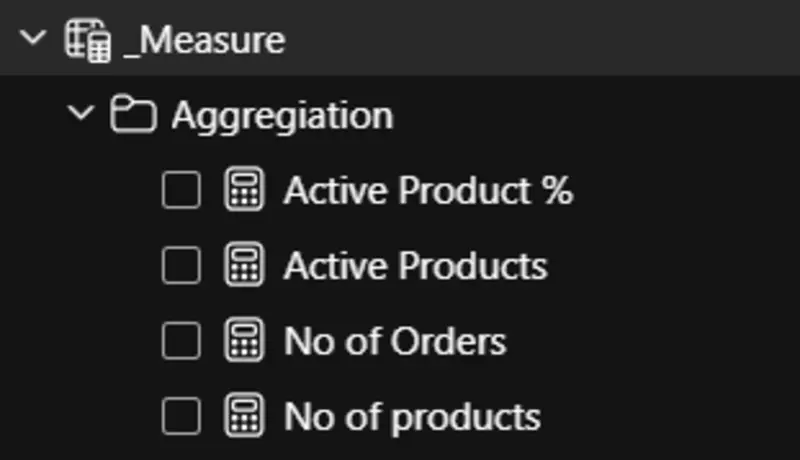Select the Aggregiation folder label
800x460 pixels.
coord(282,116)
